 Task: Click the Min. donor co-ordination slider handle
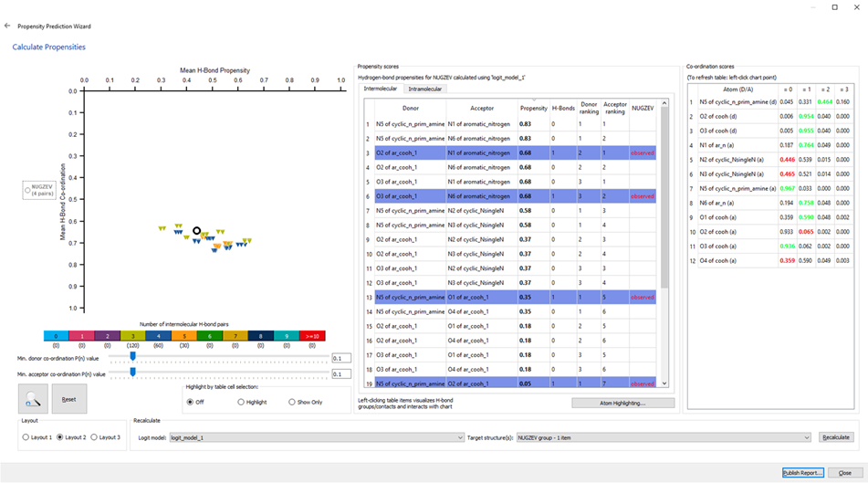[133, 358]
